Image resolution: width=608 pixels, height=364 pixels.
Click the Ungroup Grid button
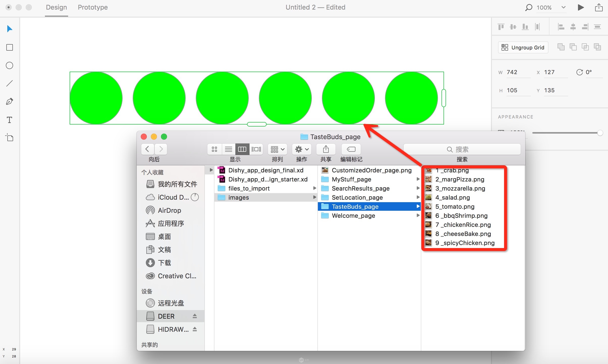[x=523, y=47]
